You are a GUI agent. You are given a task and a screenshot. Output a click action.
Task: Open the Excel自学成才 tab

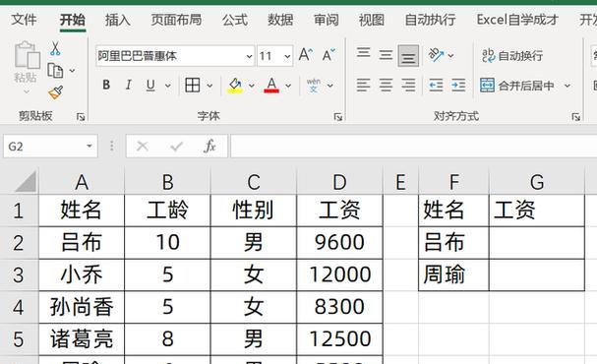point(517,20)
